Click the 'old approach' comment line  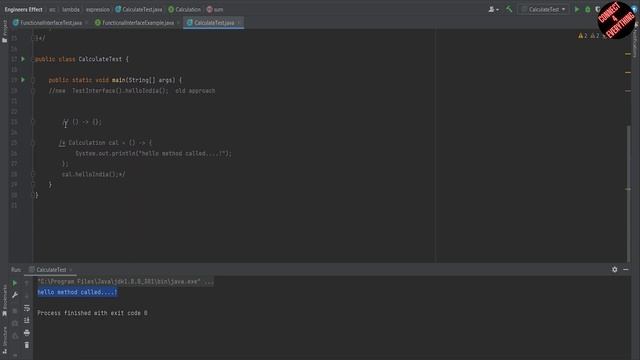click(131, 91)
